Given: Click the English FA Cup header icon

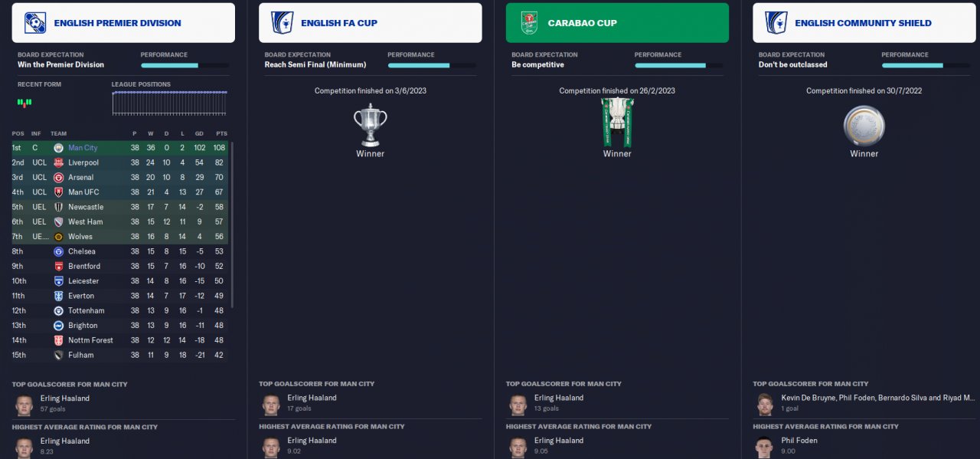Looking at the screenshot, I should point(282,23).
